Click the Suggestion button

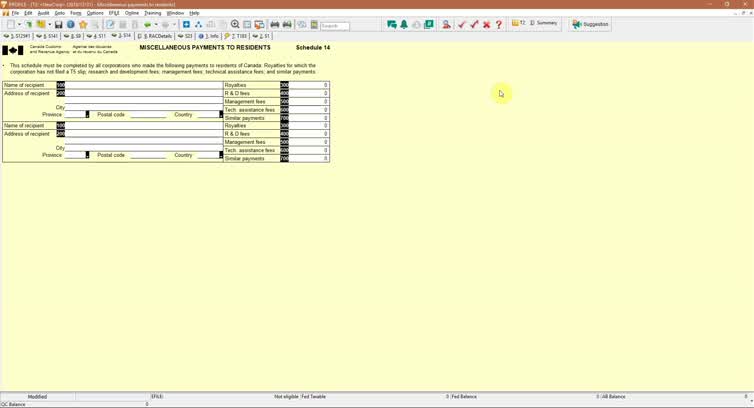click(590, 24)
